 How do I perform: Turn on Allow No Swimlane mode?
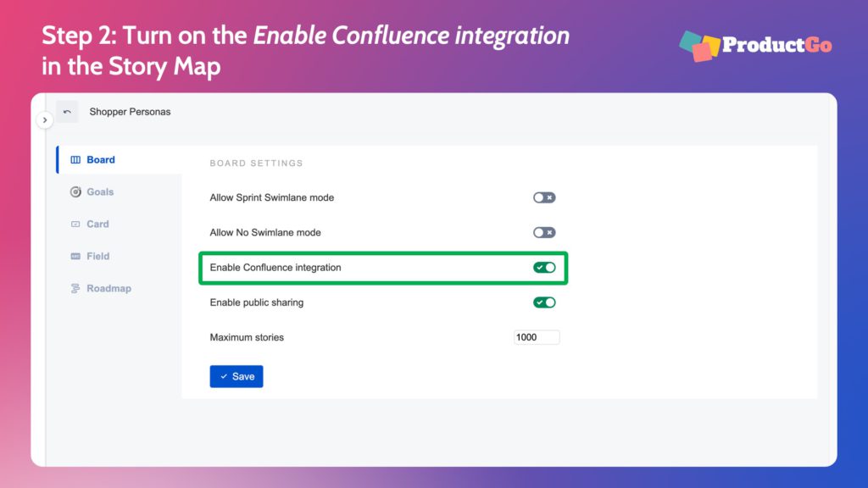(x=543, y=232)
